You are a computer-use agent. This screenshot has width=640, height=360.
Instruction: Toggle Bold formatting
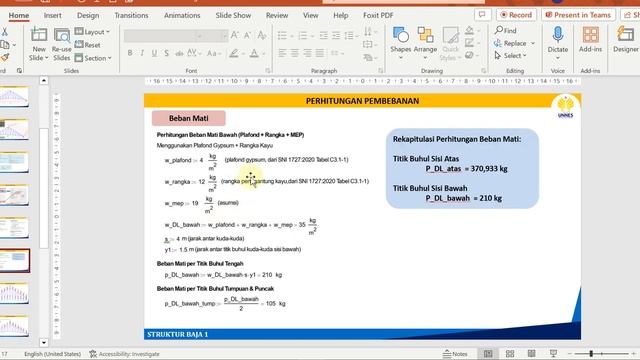[x=130, y=53]
